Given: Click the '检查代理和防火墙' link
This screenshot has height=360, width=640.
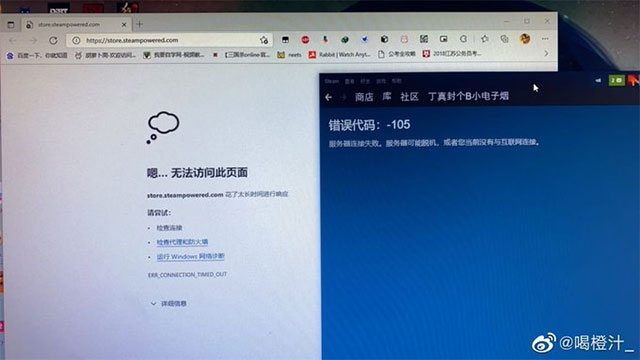Looking at the screenshot, I should [182, 242].
